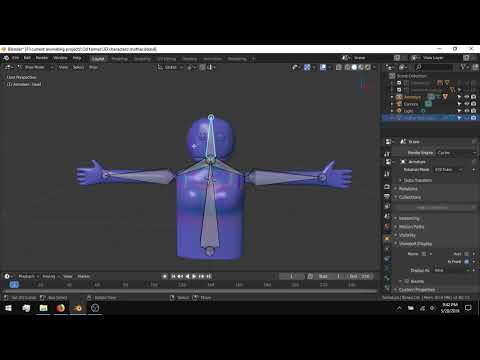Open Firefox from the Windows taskbar
The image size is (480, 360).
coord(61,308)
